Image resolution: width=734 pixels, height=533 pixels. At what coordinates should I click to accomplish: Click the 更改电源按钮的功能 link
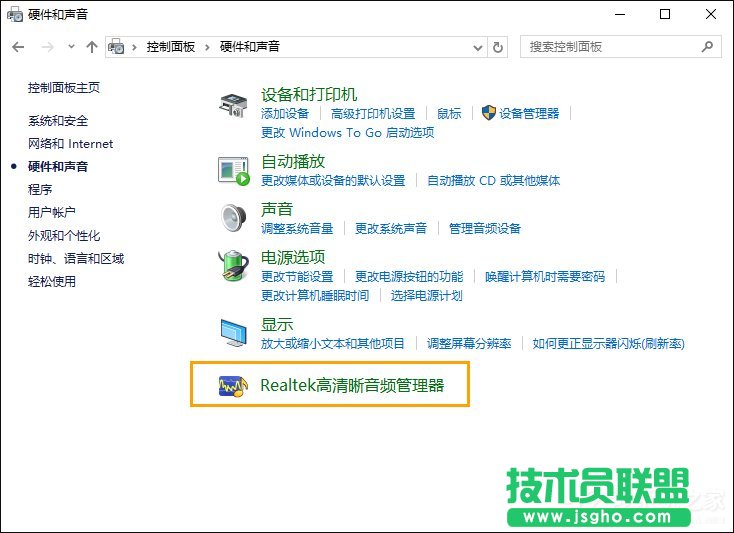(409, 277)
